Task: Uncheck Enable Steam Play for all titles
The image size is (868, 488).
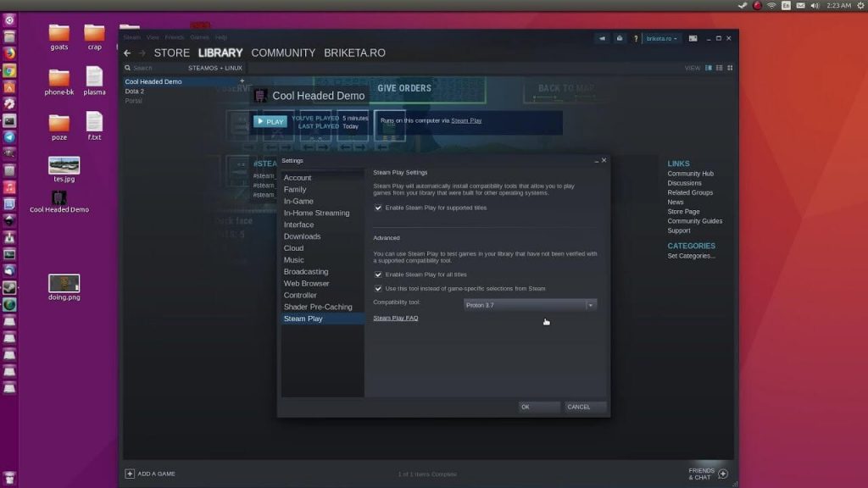Action: [x=378, y=274]
